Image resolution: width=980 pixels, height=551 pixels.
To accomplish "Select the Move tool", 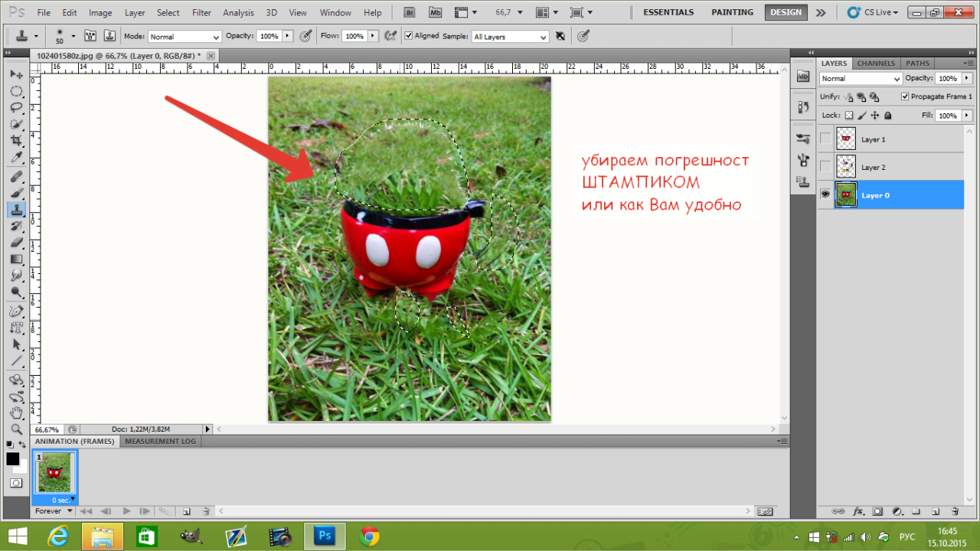I will [16, 74].
